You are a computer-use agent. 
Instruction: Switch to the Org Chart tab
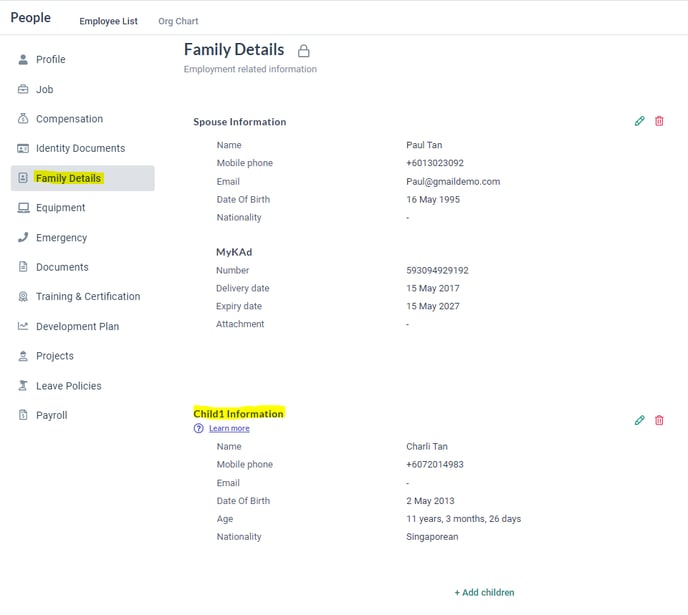point(178,21)
